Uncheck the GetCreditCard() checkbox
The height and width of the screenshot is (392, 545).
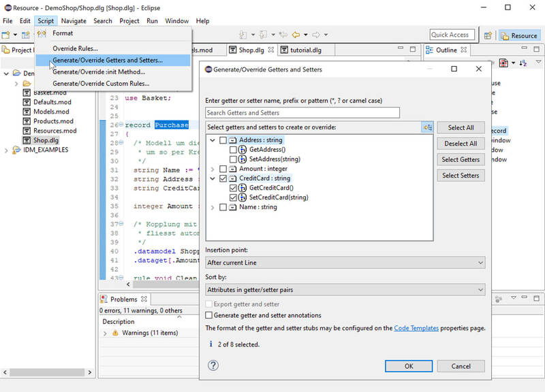pos(233,188)
